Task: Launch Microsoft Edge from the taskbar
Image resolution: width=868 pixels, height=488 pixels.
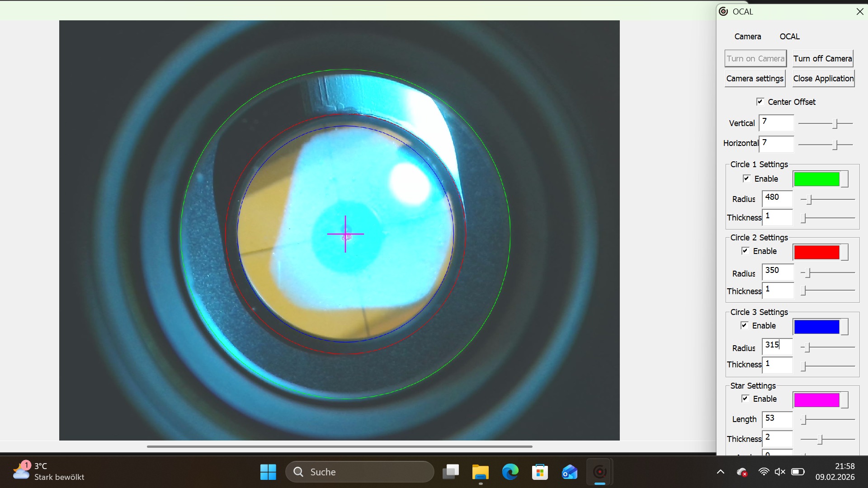Action: click(510, 472)
